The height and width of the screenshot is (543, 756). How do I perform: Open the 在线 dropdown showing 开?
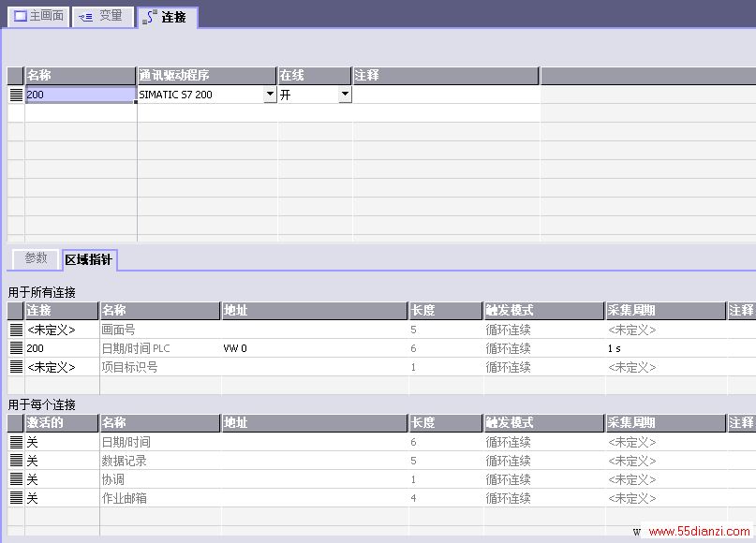(x=345, y=94)
